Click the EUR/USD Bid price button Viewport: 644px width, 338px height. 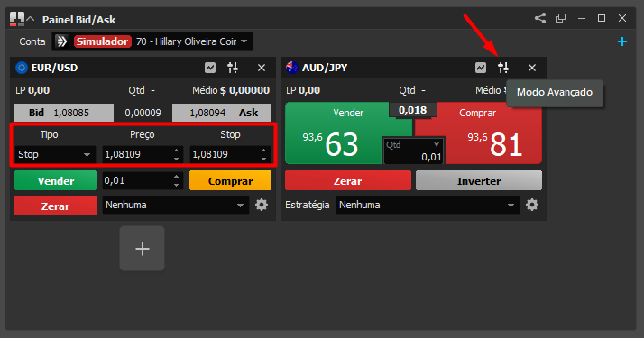click(x=64, y=113)
